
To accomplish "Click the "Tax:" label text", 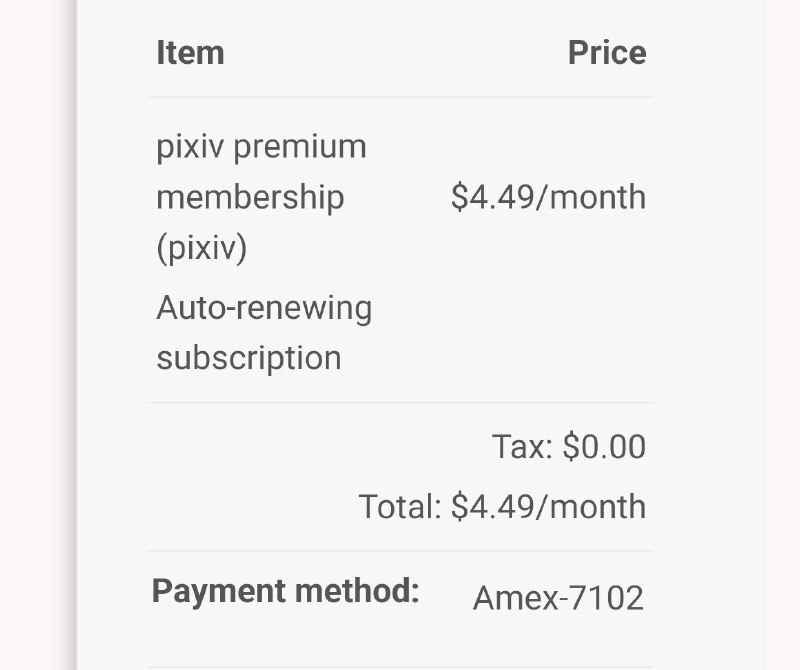I will pyautogui.click(x=522, y=447).
